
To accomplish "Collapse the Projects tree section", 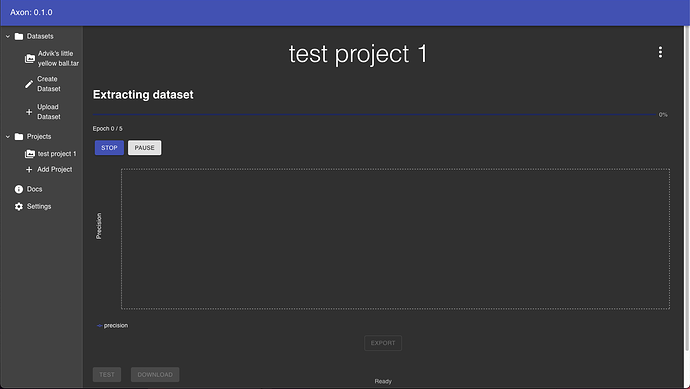I will click(x=7, y=137).
